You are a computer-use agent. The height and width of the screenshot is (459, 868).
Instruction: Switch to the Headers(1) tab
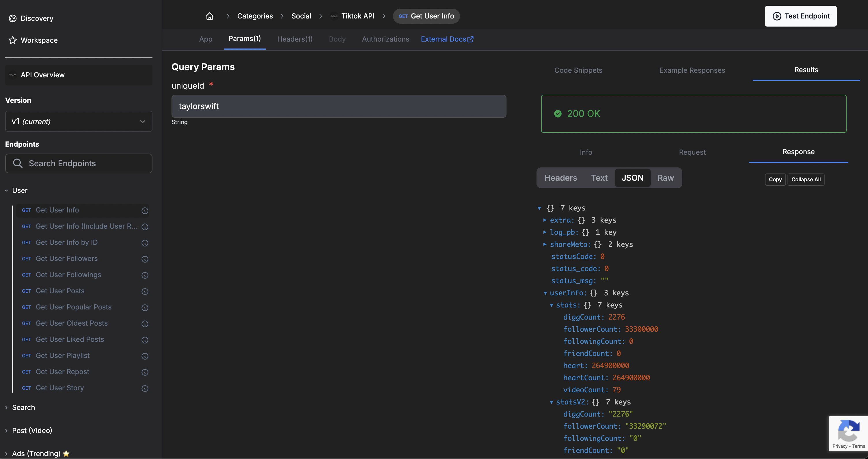[295, 39]
